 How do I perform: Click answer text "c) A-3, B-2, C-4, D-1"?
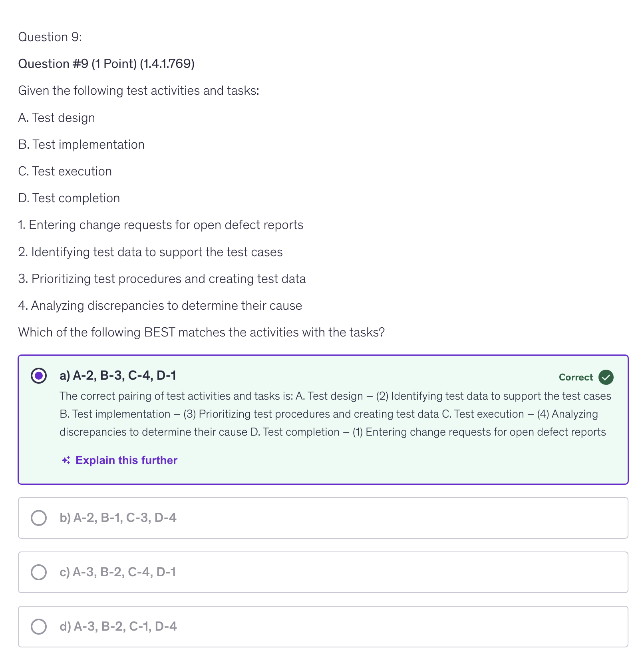tap(118, 572)
